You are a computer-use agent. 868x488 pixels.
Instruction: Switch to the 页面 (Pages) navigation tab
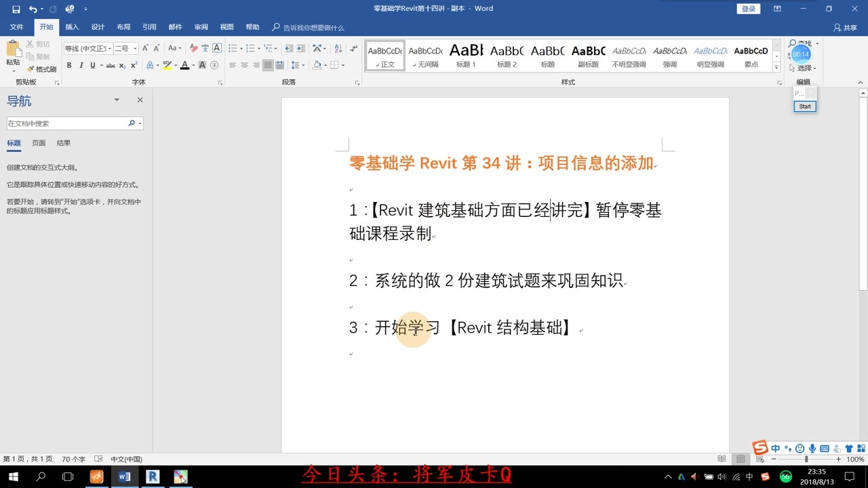pyautogui.click(x=39, y=143)
